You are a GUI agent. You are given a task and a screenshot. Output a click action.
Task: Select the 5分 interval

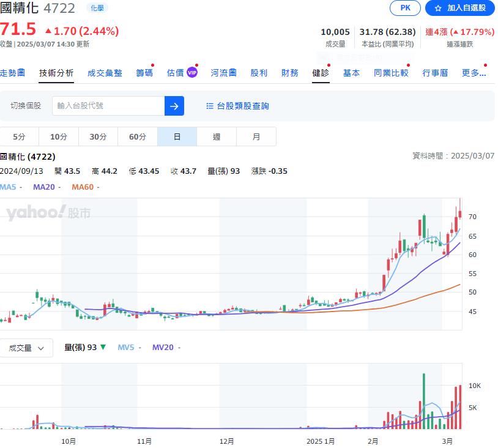point(19,136)
